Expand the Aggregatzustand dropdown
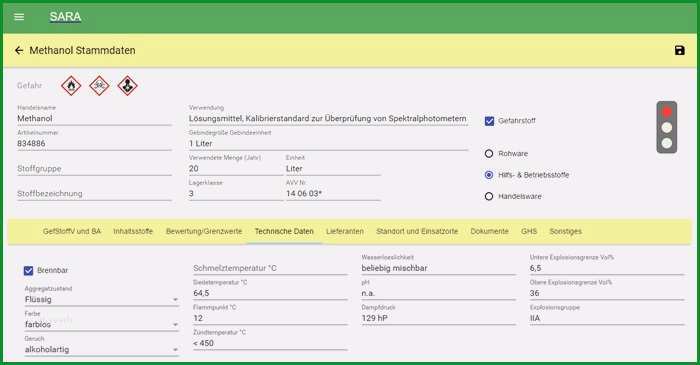 tap(102, 299)
